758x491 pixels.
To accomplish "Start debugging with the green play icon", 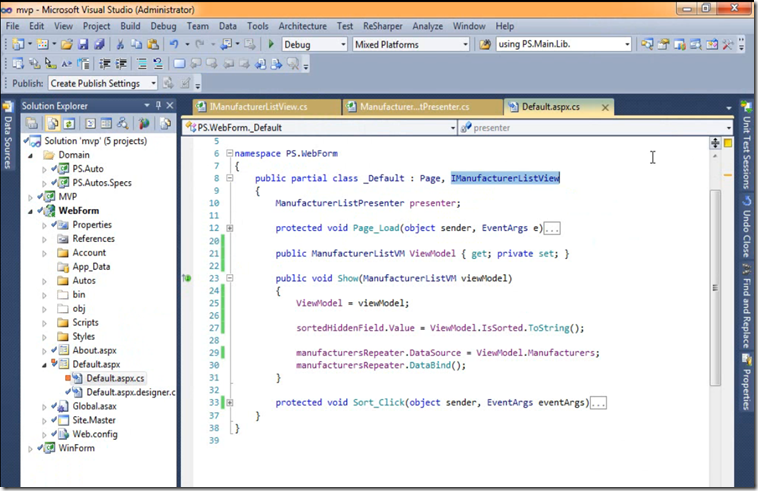I will point(271,44).
